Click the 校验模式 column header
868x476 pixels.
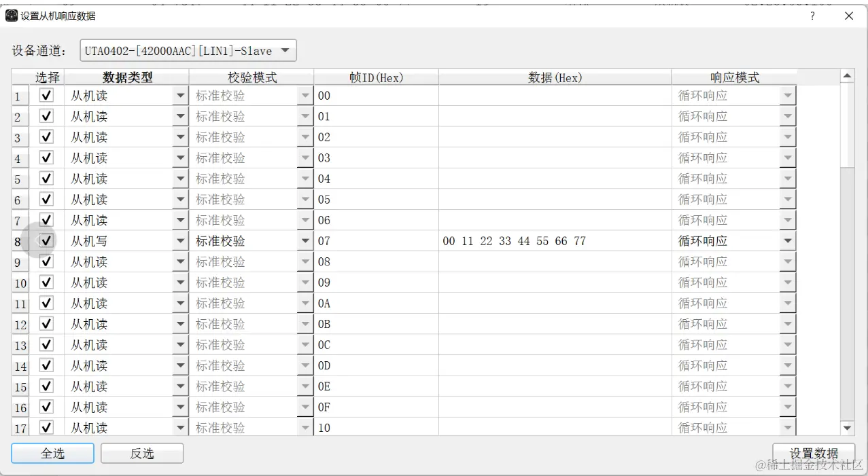click(251, 77)
